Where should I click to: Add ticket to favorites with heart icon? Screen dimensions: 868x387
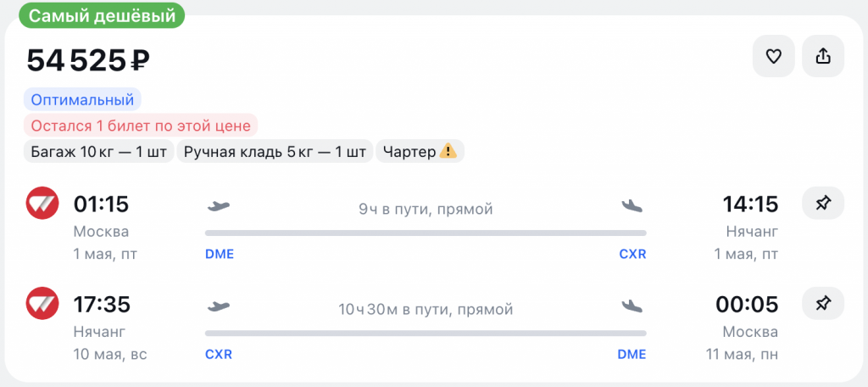pyautogui.click(x=773, y=57)
